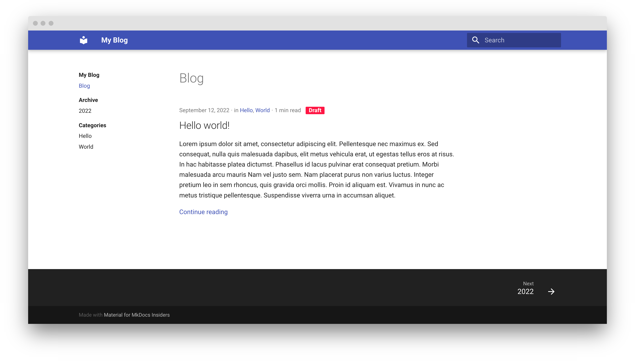Click Continue reading below the excerpt

tap(203, 212)
